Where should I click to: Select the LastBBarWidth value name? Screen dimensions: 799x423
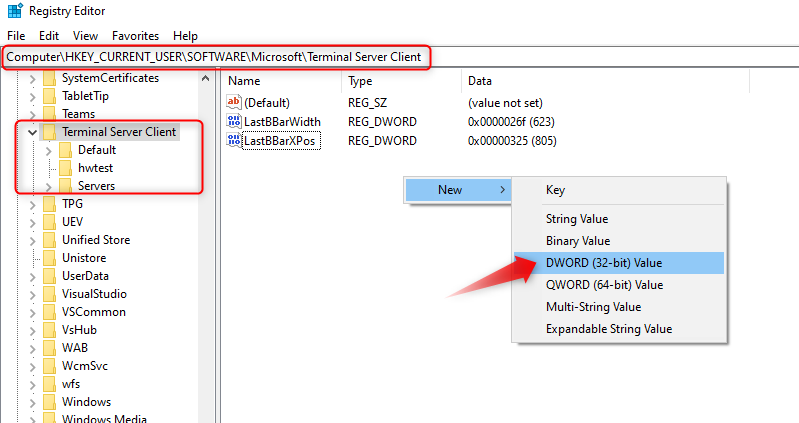(x=282, y=122)
